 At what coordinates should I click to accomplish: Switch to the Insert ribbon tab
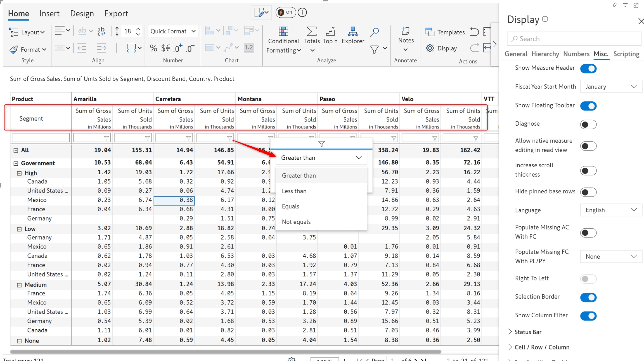tap(49, 13)
